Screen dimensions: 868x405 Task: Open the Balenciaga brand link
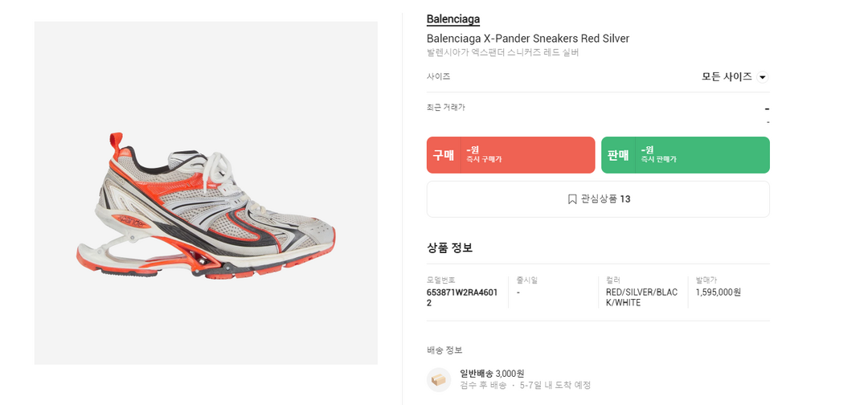pos(452,19)
